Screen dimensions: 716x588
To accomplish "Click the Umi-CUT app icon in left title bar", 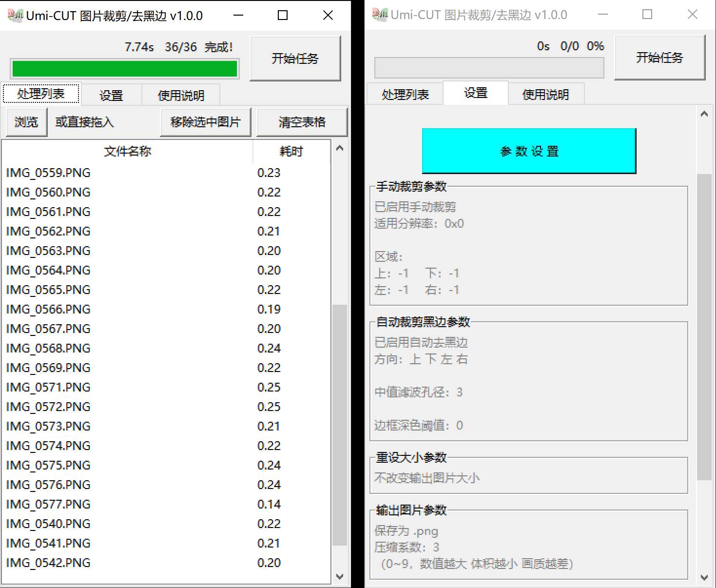I will click(15, 15).
